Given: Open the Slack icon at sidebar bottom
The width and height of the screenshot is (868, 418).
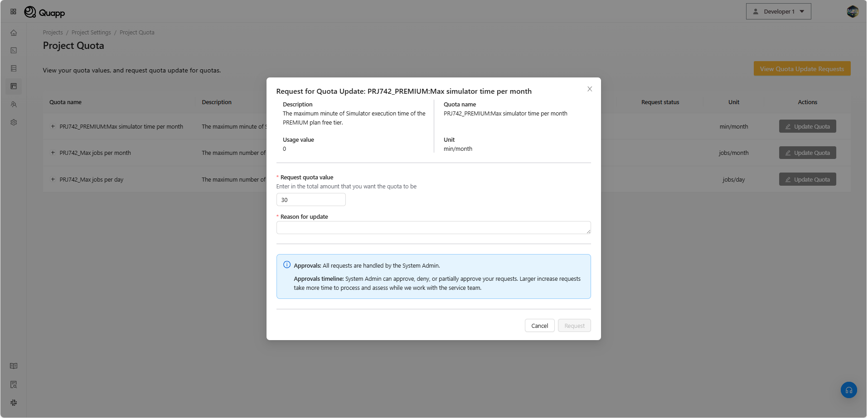Looking at the screenshot, I should pos(14,403).
